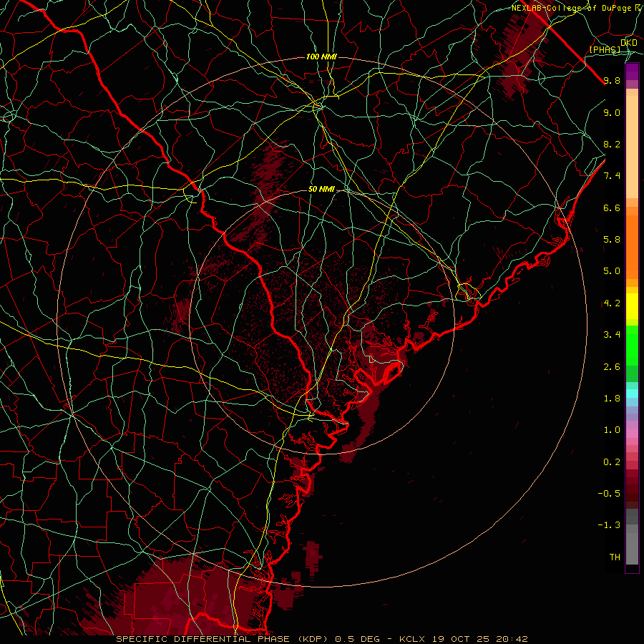Click the bright green color bar segment

pos(632,345)
